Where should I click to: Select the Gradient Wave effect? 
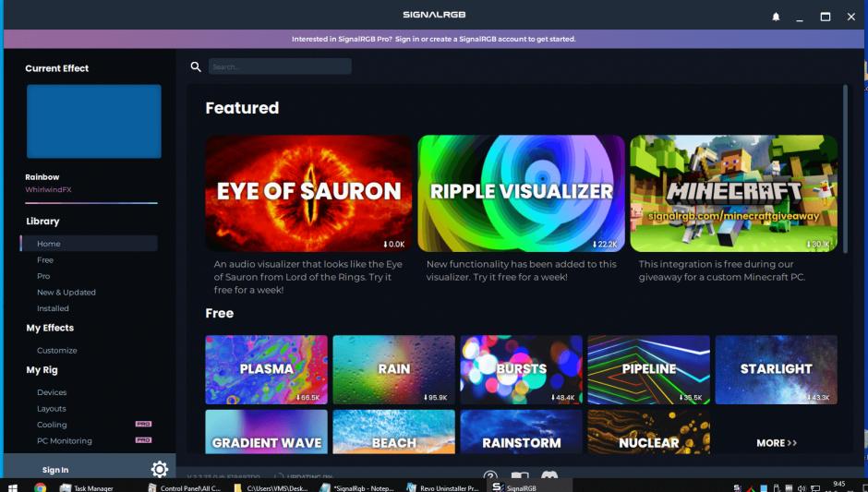(x=266, y=432)
